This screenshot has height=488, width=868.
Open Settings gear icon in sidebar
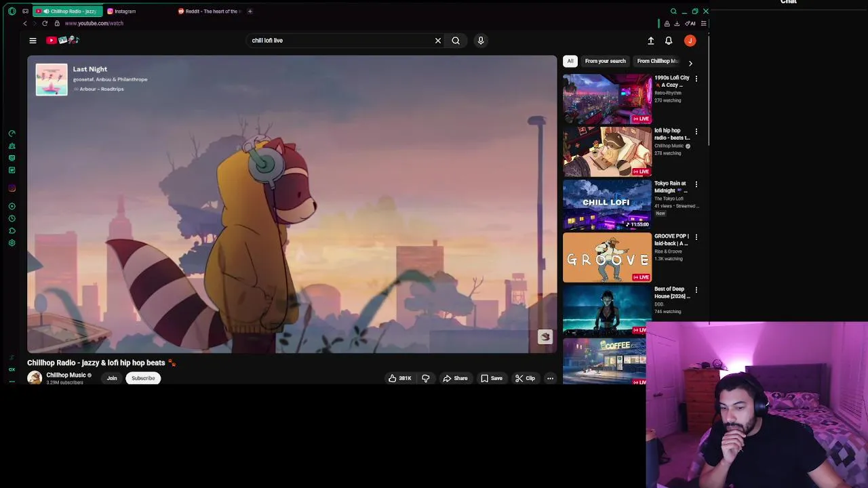(12, 243)
